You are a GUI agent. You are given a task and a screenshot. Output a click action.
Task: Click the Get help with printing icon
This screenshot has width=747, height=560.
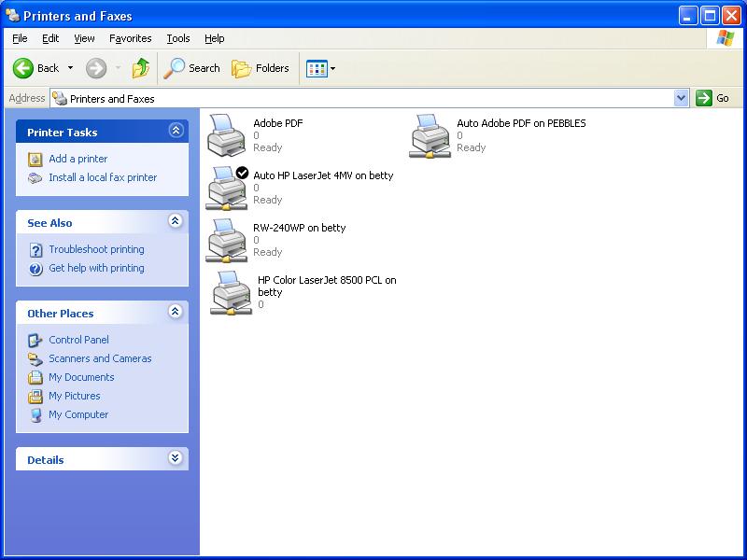[35, 269]
